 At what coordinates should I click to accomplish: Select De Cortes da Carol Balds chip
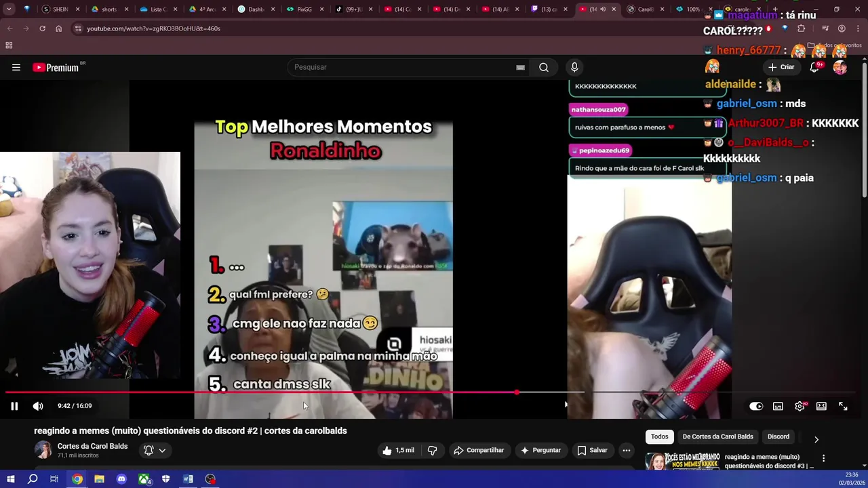click(717, 436)
